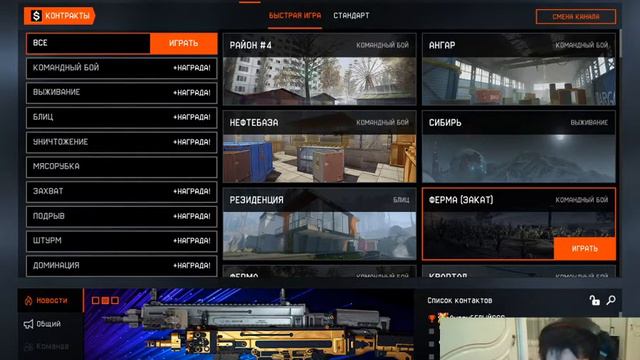Select Мясорубка mode filter
Image resolution: width=640 pixels, height=360 pixels.
point(121,167)
